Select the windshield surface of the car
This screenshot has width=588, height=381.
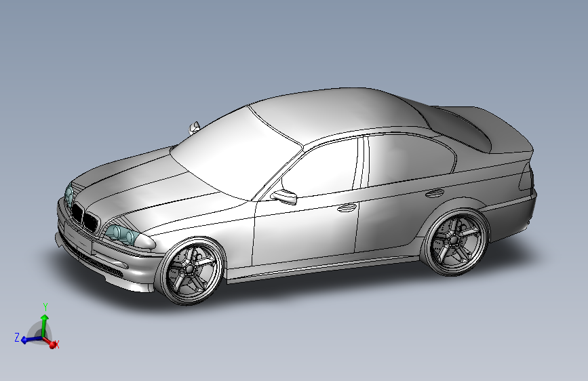coord(236,154)
